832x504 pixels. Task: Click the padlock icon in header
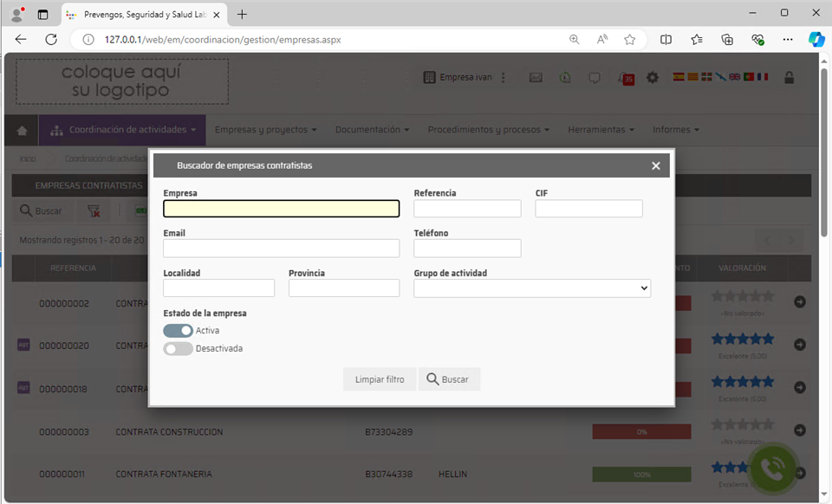[x=789, y=77]
